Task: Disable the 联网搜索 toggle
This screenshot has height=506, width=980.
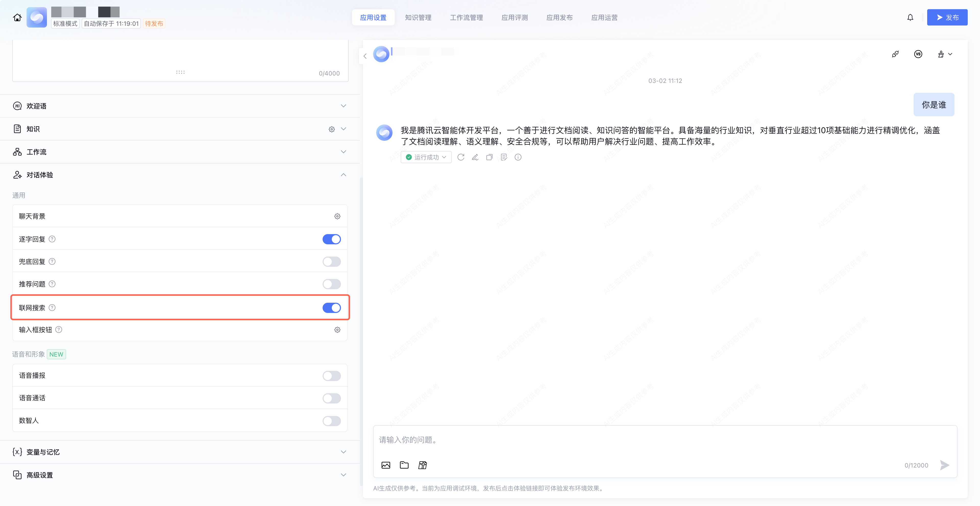Action: pyautogui.click(x=331, y=308)
